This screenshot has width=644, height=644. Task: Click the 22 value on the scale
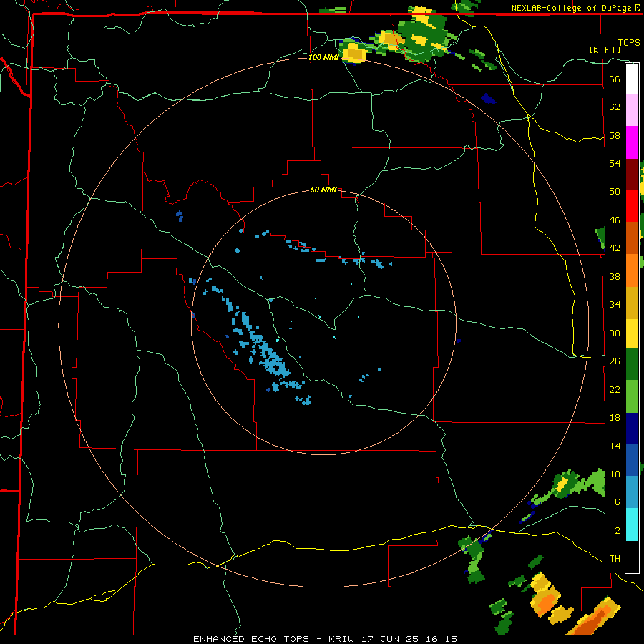(615, 389)
